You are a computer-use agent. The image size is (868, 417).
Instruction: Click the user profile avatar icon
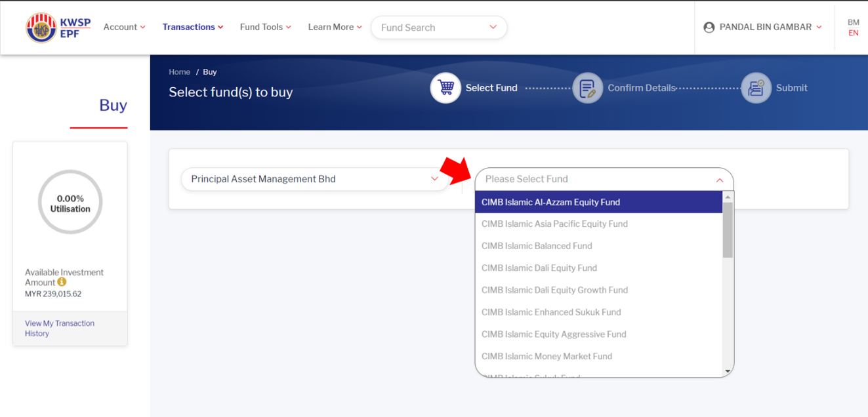[x=709, y=28]
